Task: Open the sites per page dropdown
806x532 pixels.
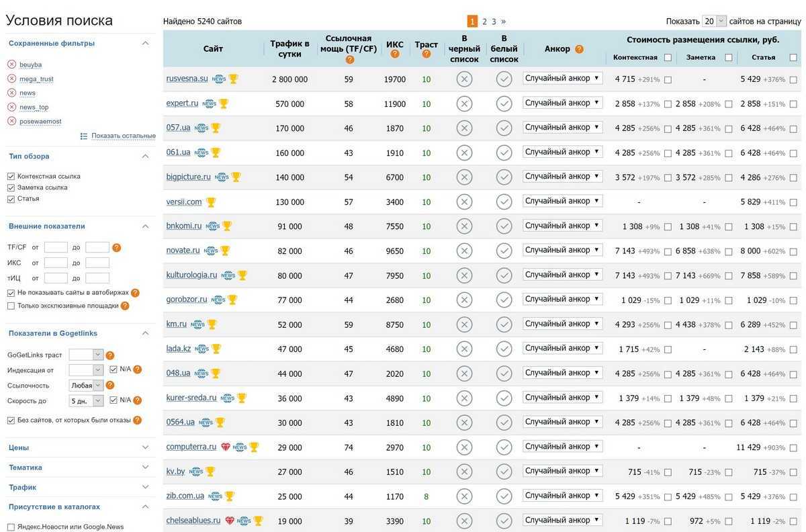Action: [714, 21]
